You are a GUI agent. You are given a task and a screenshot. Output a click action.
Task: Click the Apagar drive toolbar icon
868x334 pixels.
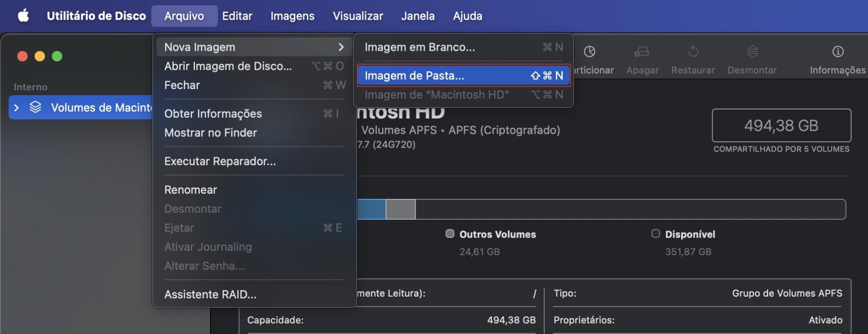point(642,52)
